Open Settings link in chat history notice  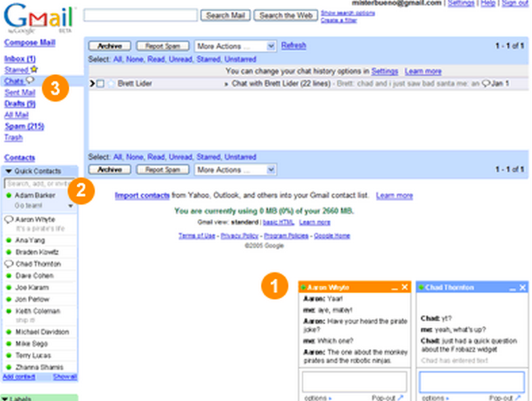[384, 71]
